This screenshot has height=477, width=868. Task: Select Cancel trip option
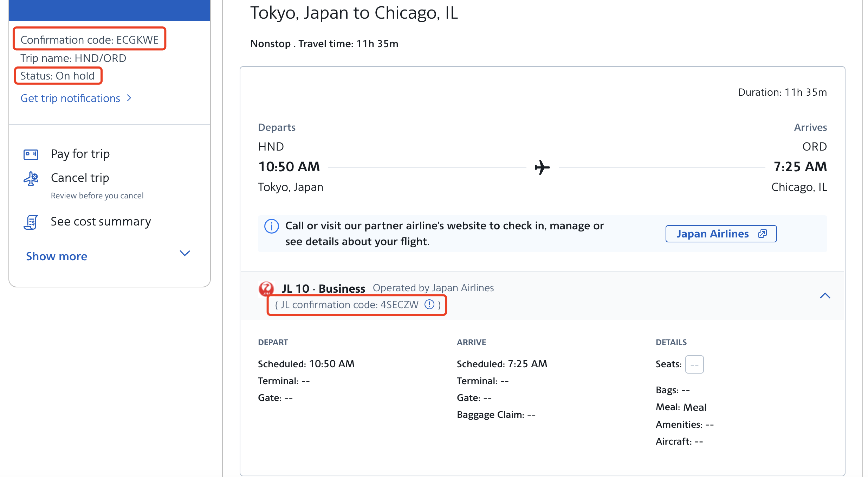coord(80,178)
